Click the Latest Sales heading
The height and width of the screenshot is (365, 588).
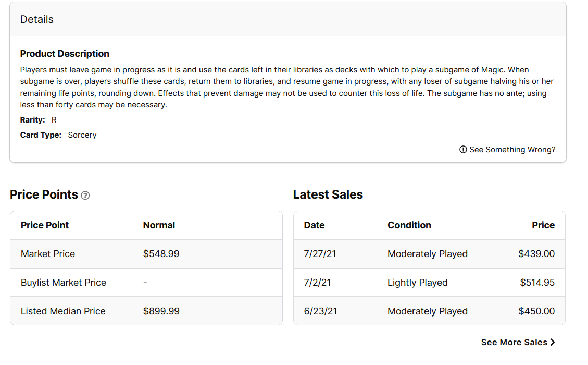[x=328, y=194]
